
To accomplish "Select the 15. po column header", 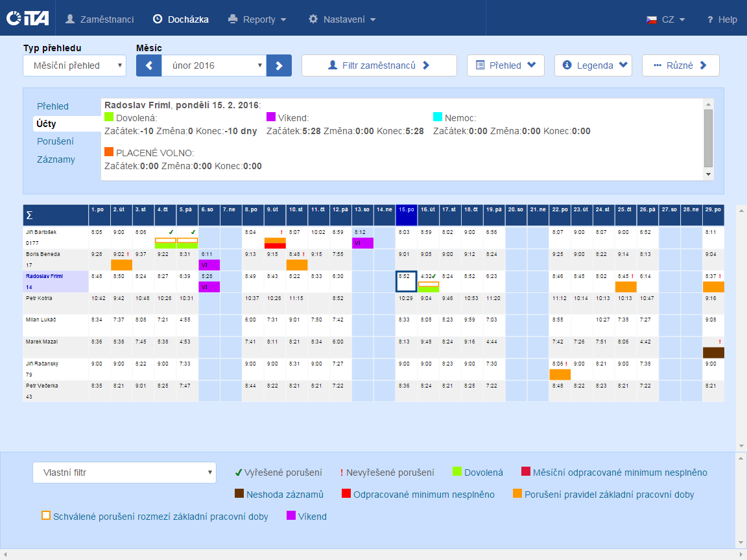I will (407, 210).
